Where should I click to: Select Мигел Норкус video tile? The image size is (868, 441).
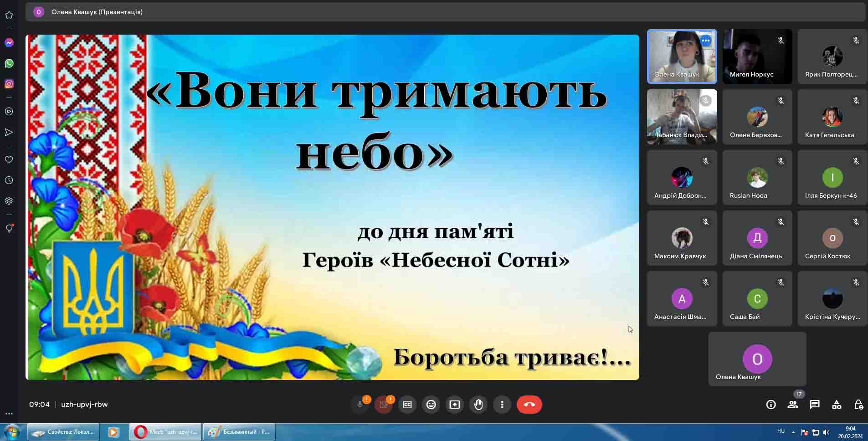click(757, 56)
